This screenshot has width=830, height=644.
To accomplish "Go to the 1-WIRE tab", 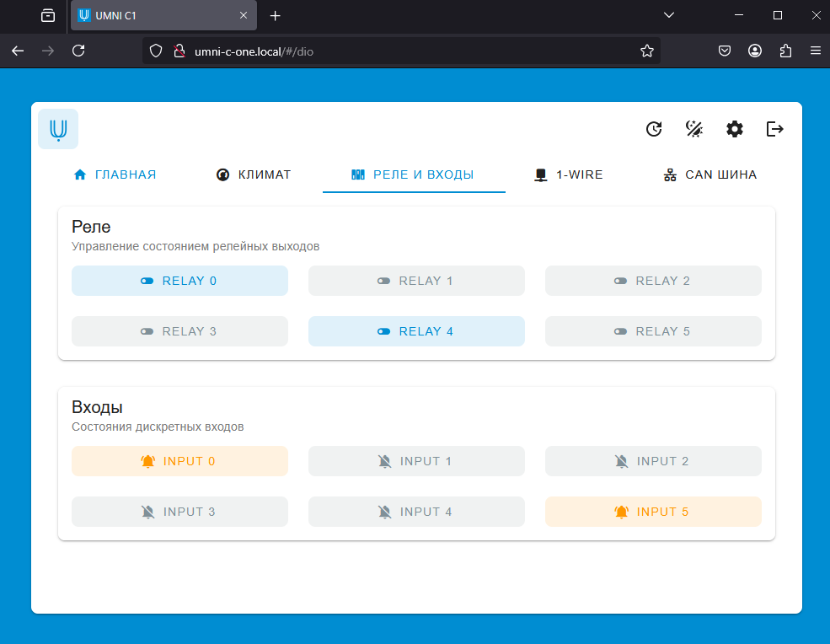I will coord(569,174).
